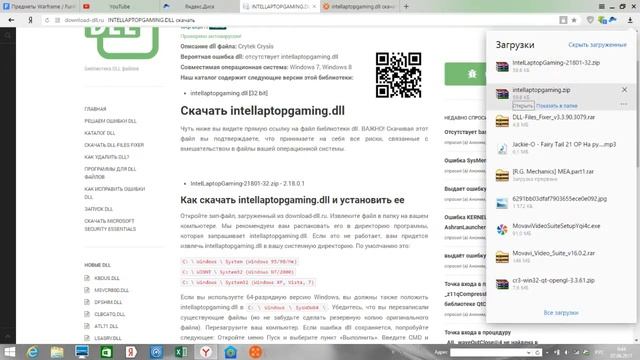Open Все загрузки link
The image size is (640, 360).
(x=561, y=313)
